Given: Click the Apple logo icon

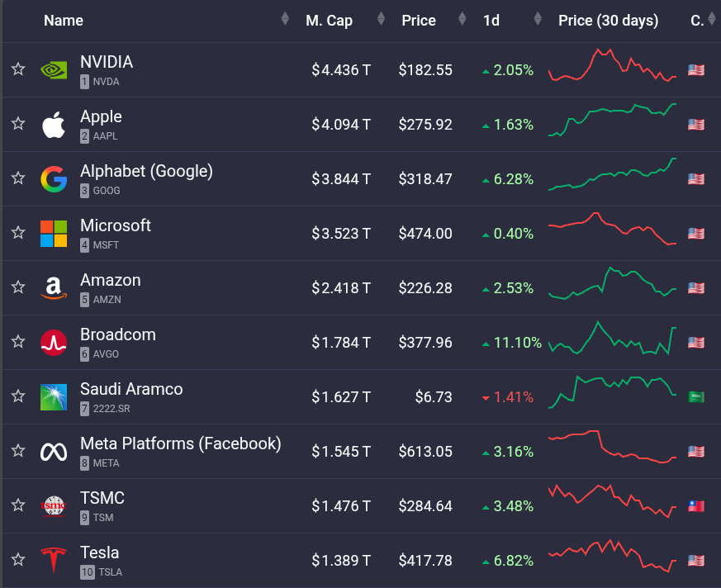Looking at the screenshot, I should click(54, 125).
